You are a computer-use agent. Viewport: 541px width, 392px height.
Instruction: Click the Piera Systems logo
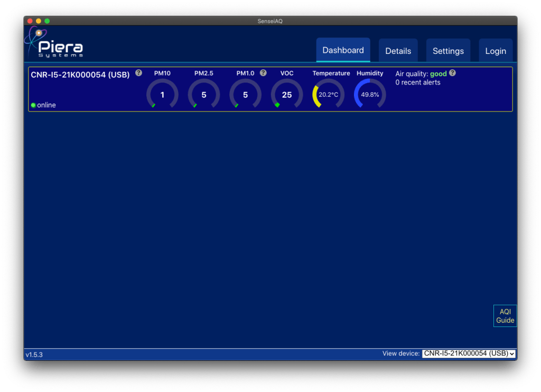pyautogui.click(x=54, y=43)
